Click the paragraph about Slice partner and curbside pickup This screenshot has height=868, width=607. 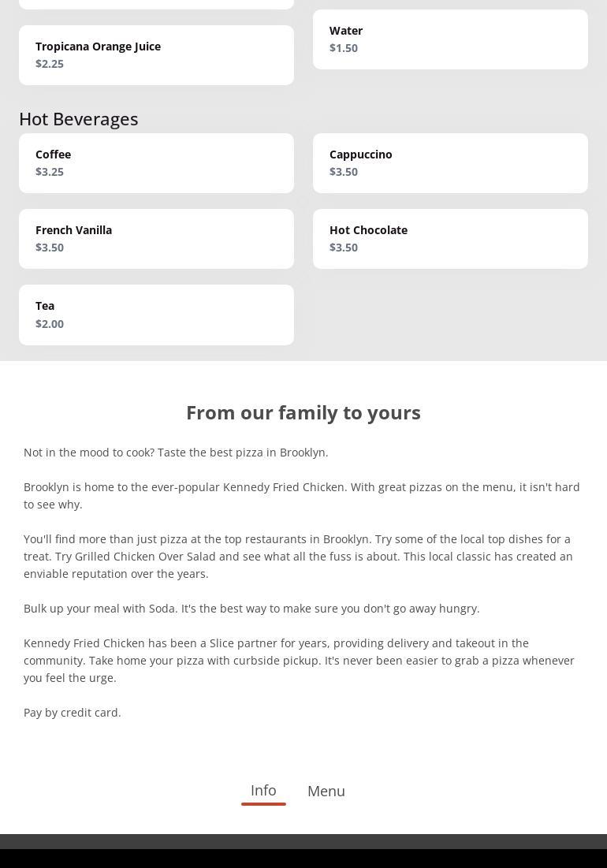click(299, 661)
